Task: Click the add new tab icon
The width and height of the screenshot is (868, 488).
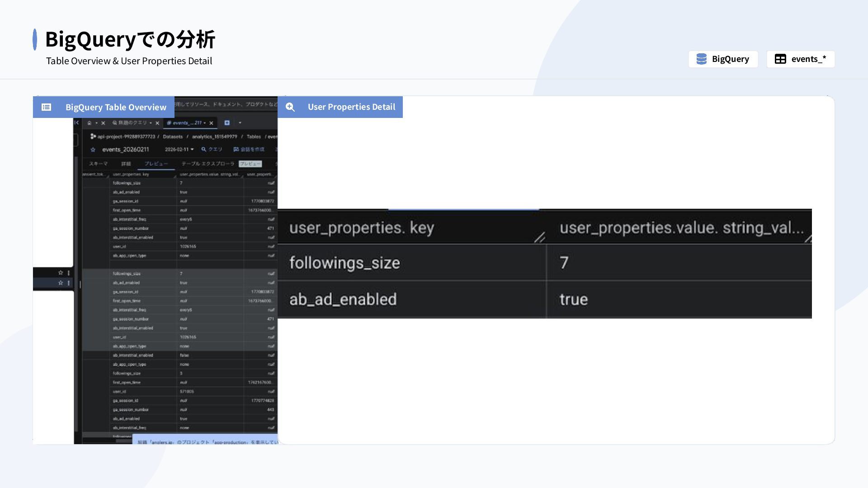Action: [227, 123]
